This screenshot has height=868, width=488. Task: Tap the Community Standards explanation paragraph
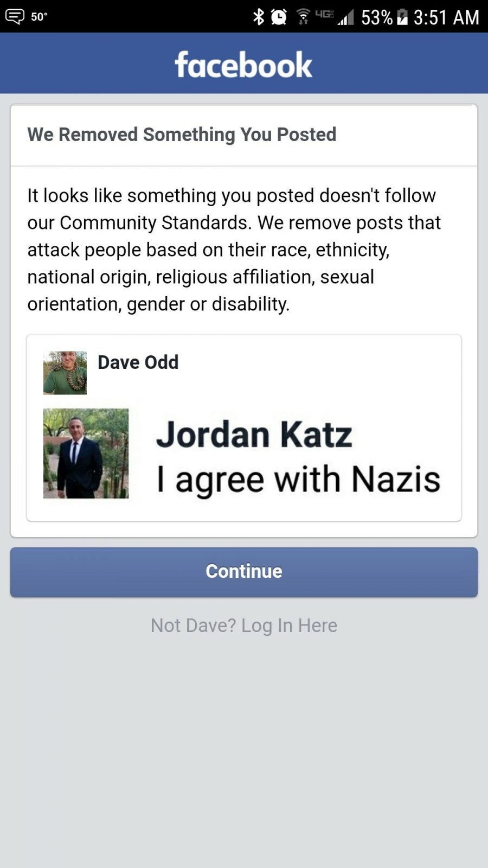tap(234, 250)
